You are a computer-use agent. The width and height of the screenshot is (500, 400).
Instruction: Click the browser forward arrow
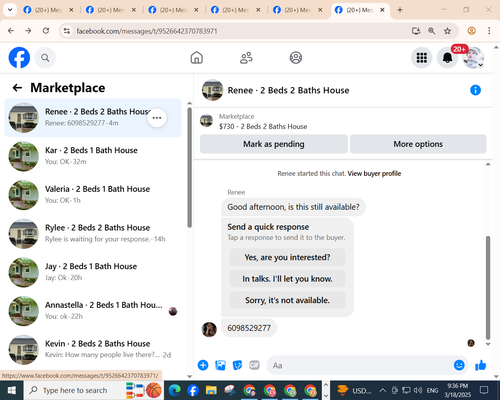[28, 31]
